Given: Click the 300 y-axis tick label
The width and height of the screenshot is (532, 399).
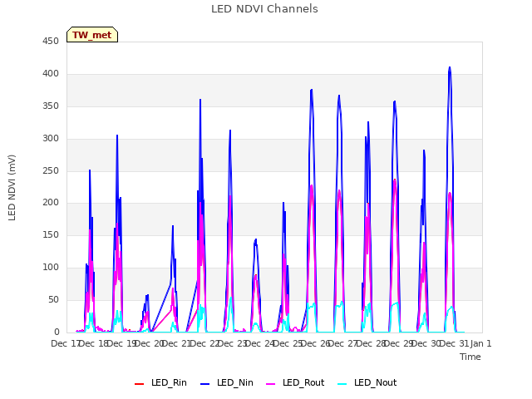Looking at the screenshot, I should 51,139.
